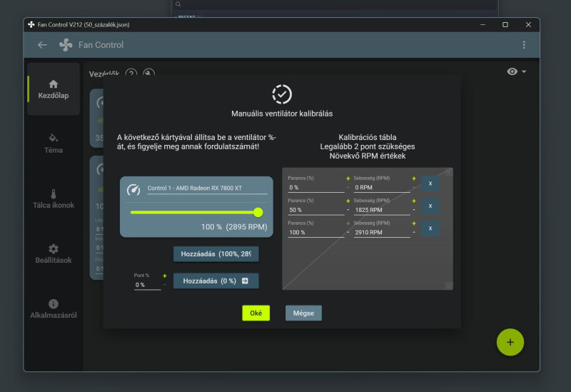
Task: Decrease the 50 % command with minus
Action: tap(348, 210)
